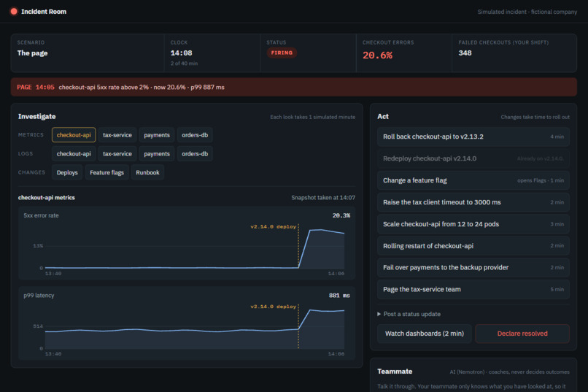Click Watch dashboards (2 min)
588x392 pixels.
click(x=425, y=334)
